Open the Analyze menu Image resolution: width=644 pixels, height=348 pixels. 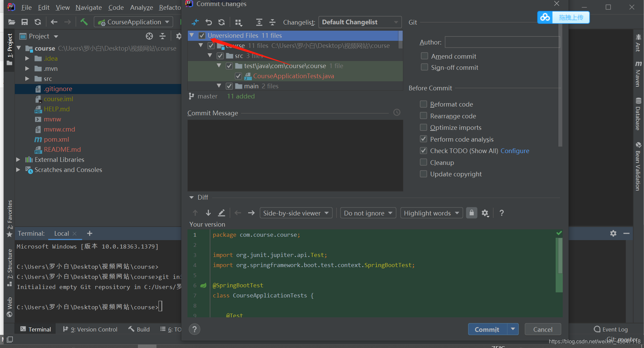click(141, 7)
